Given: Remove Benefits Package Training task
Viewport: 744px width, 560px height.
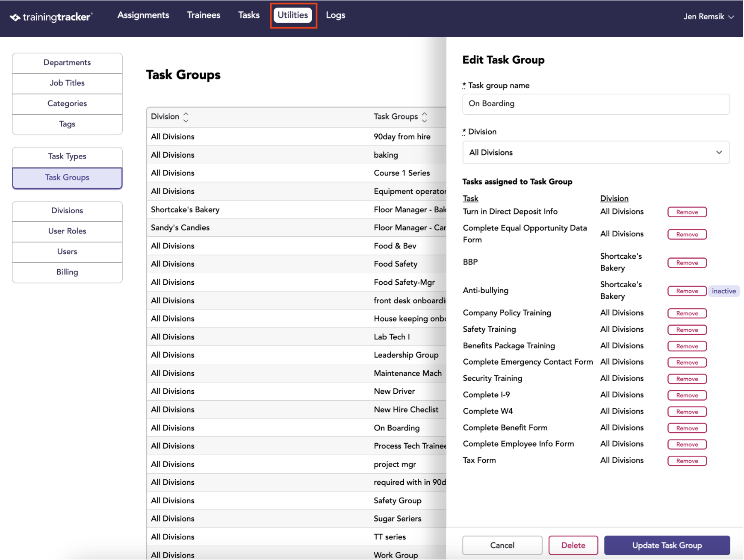Looking at the screenshot, I should [687, 346].
